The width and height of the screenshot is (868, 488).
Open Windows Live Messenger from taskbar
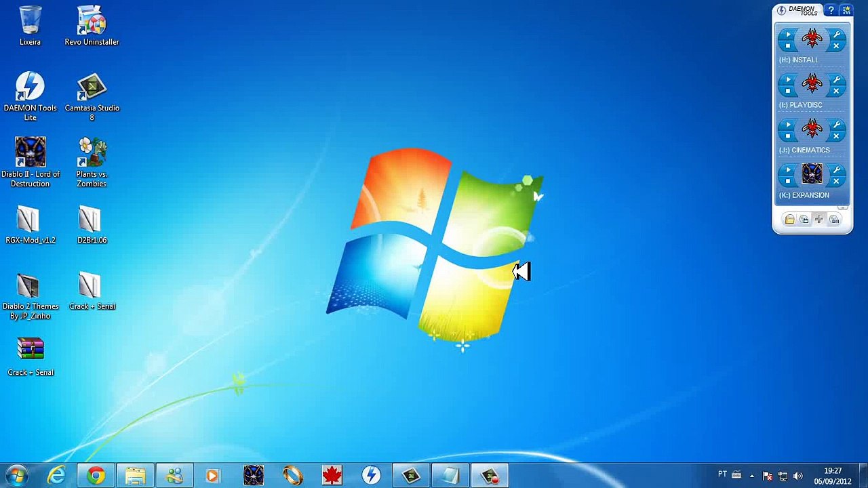[x=174, y=476]
